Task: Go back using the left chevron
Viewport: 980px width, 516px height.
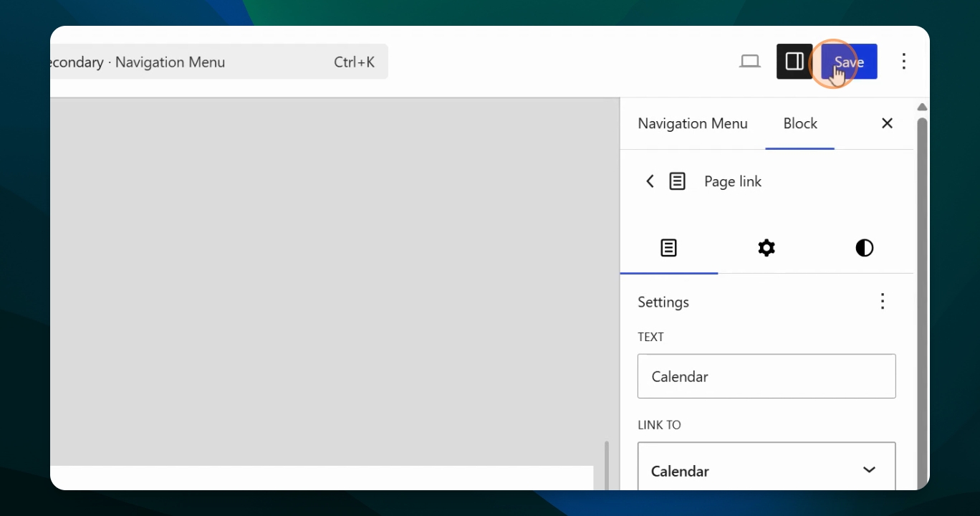Action: [x=650, y=181]
